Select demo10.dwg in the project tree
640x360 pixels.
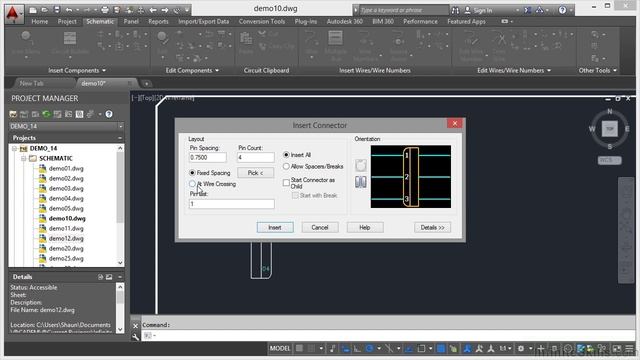pyautogui.click(x=67, y=218)
